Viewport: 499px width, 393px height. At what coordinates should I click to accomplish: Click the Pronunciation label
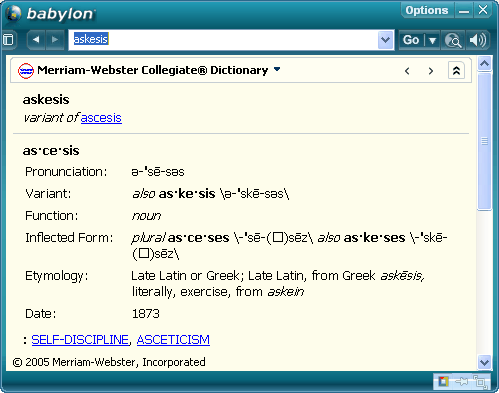pos(66,172)
